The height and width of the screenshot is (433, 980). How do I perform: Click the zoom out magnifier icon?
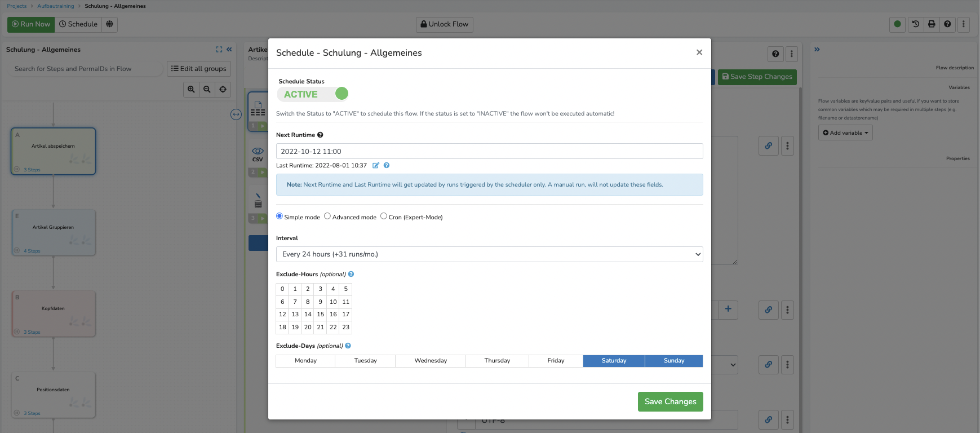pyautogui.click(x=207, y=90)
